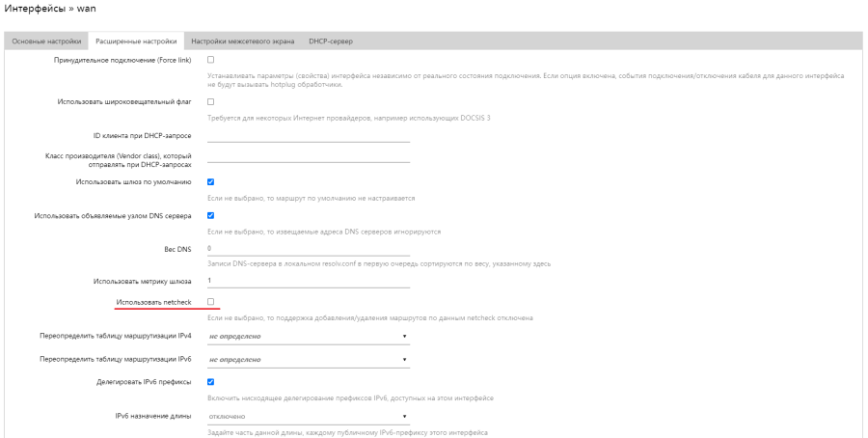Tick the широковещательный флаг checkbox

tap(211, 101)
